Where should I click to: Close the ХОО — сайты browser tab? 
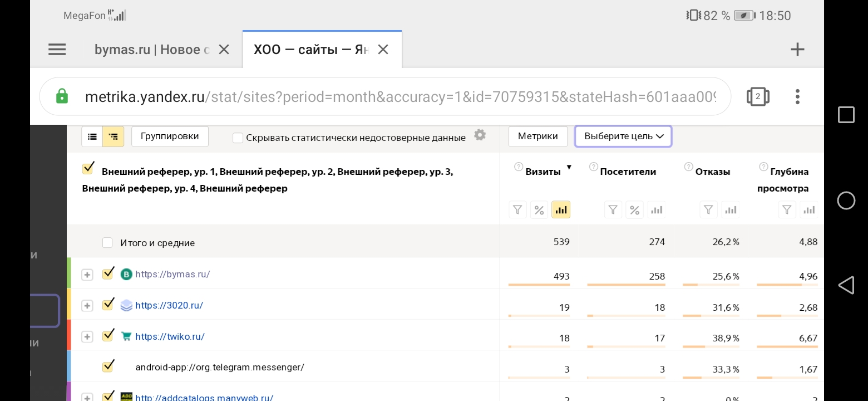383,50
